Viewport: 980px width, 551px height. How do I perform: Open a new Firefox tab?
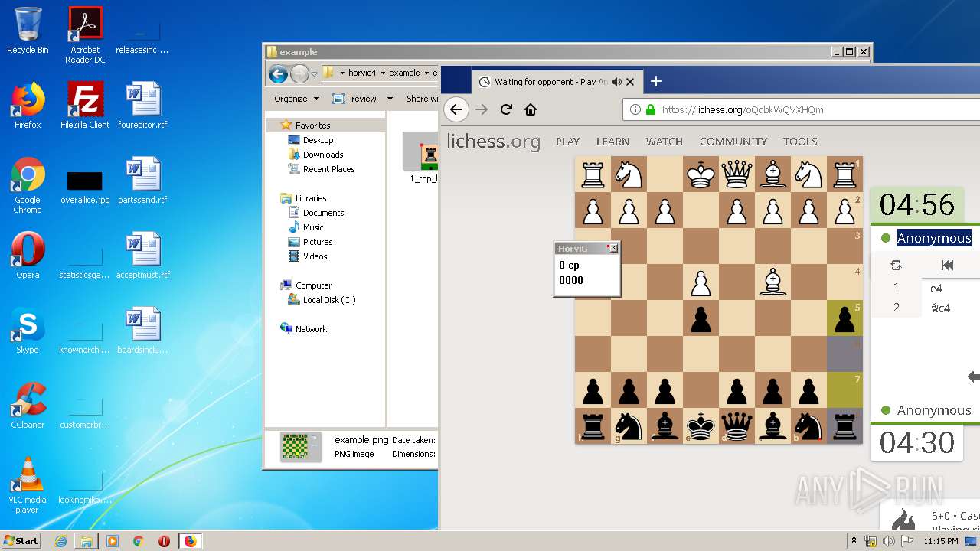pos(656,81)
